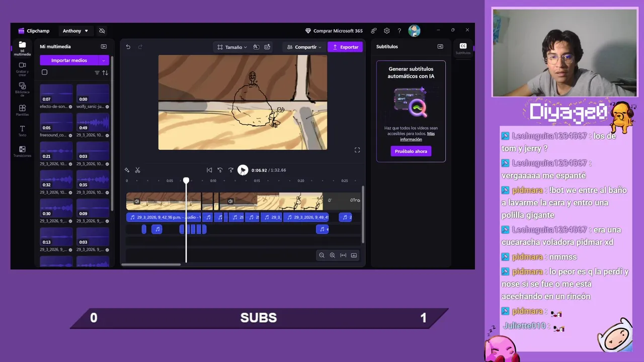The width and height of the screenshot is (644, 362).
Task: Toggle fullscreen preview
Action: (357, 150)
